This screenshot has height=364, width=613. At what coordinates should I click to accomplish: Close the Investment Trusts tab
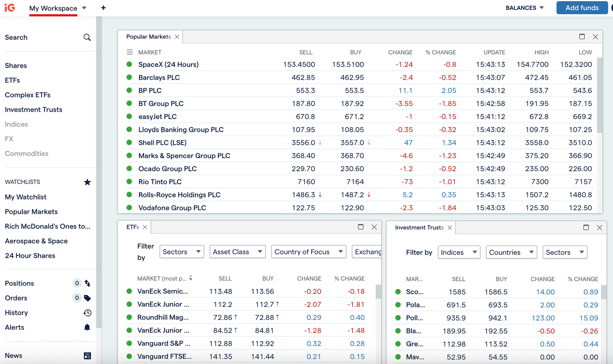450,228
